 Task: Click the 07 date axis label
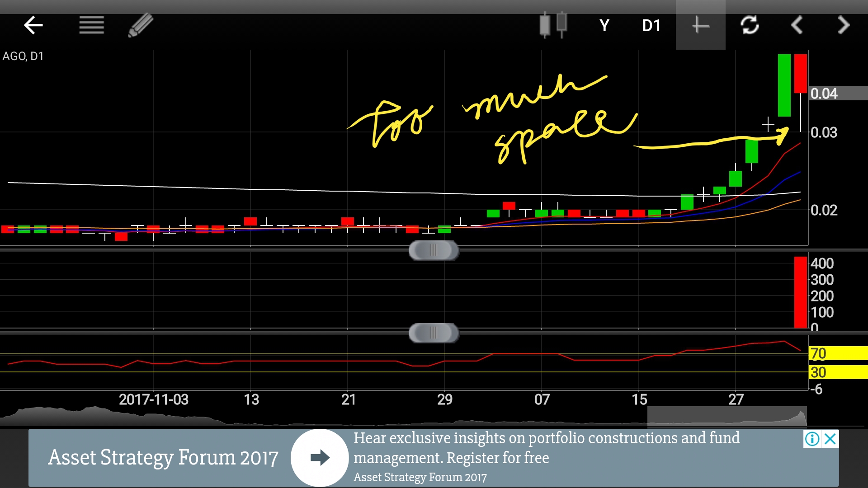[x=542, y=399]
